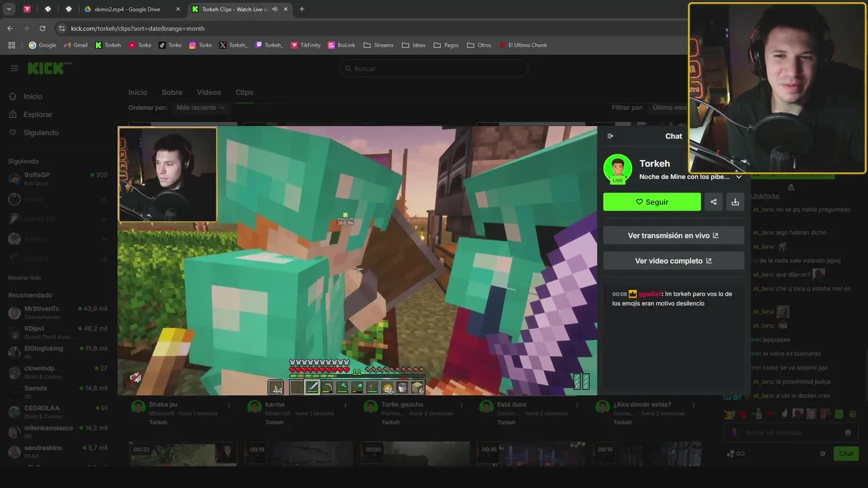
Task: Open Ver transmisión en vivo link
Action: point(673,236)
